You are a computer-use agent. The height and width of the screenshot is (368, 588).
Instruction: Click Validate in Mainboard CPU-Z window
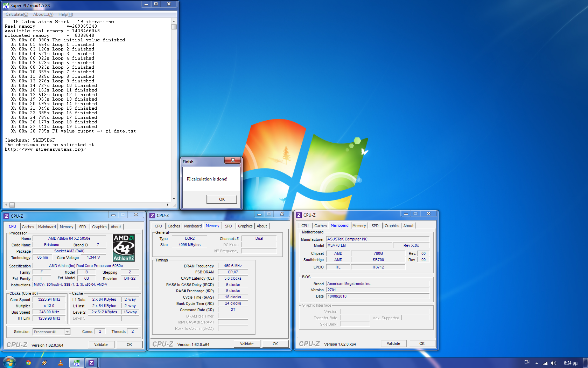tap(393, 343)
